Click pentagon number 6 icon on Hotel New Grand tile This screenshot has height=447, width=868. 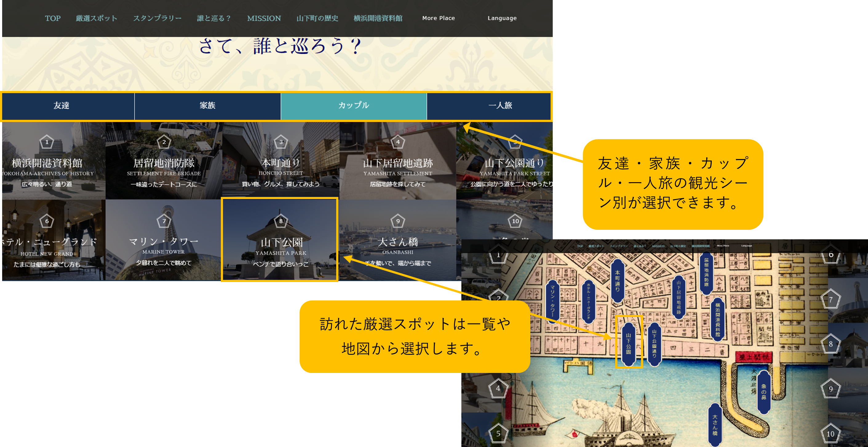(47, 221)
